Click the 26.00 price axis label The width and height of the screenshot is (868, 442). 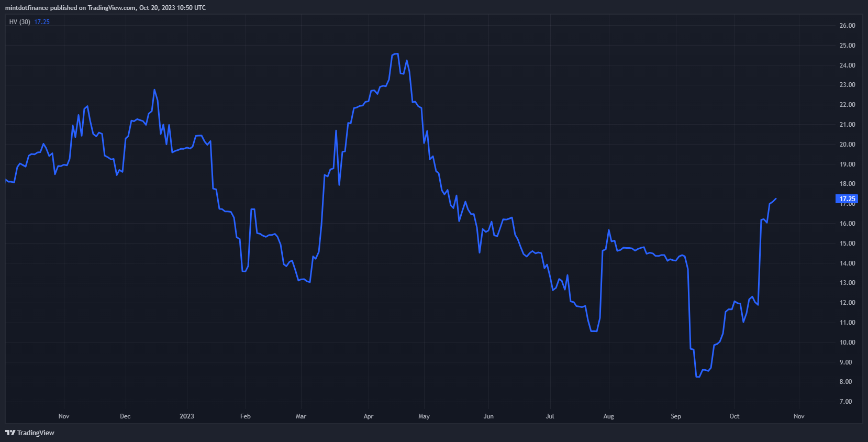point(847,26)
